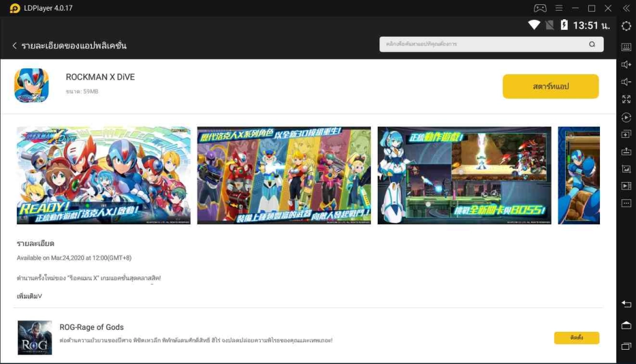The height and width of the screenshot is (364, 636).
Task: Click the รายละเอียด section heading
Action: point(35,243)
